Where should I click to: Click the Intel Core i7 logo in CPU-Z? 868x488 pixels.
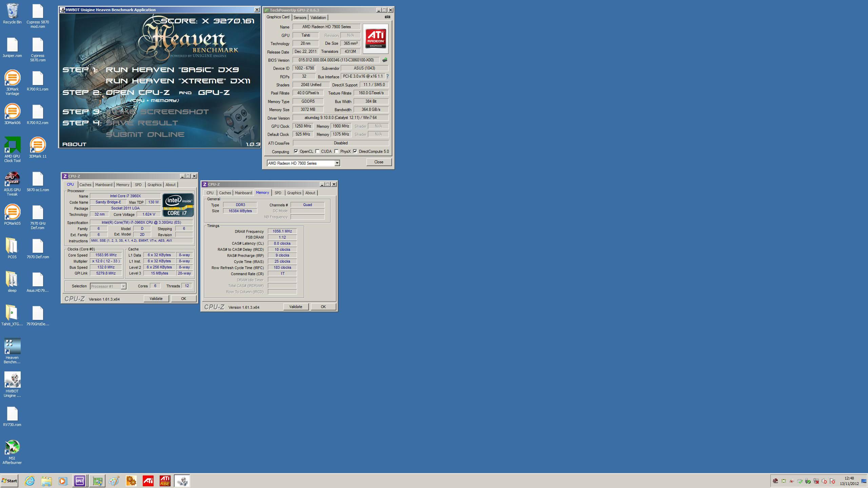tap(178, 205)
